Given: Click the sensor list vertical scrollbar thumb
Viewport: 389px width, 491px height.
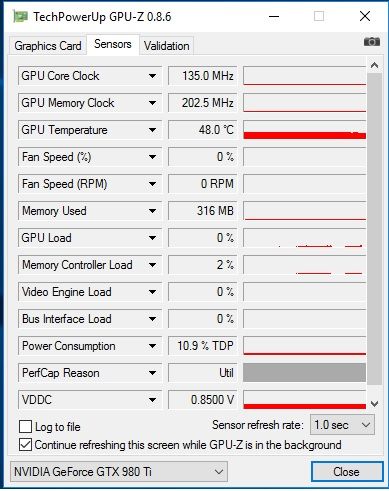Looking at the screenshot, I should 374,228.
